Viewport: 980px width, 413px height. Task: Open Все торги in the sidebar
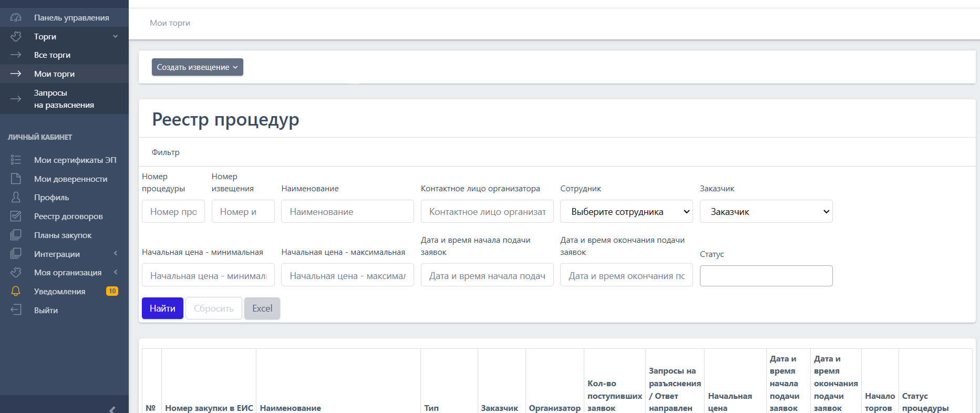(x=52, y=55)
